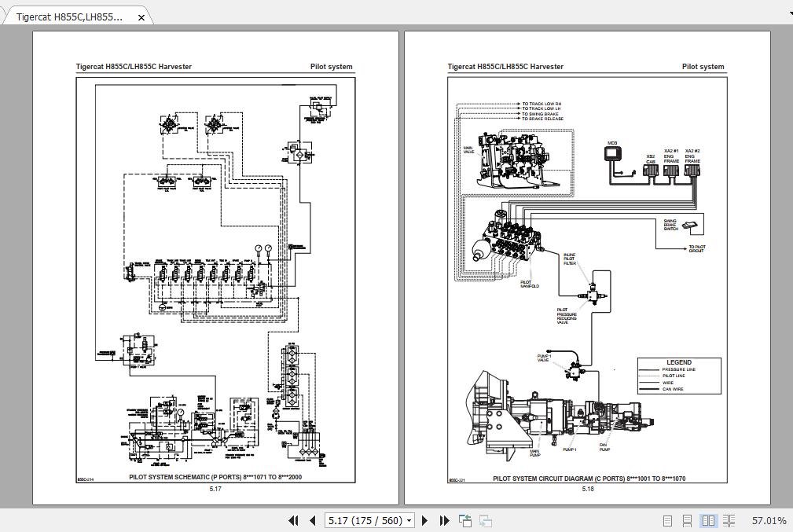
Task: Select single page view mode
Action: coord(668,520)
